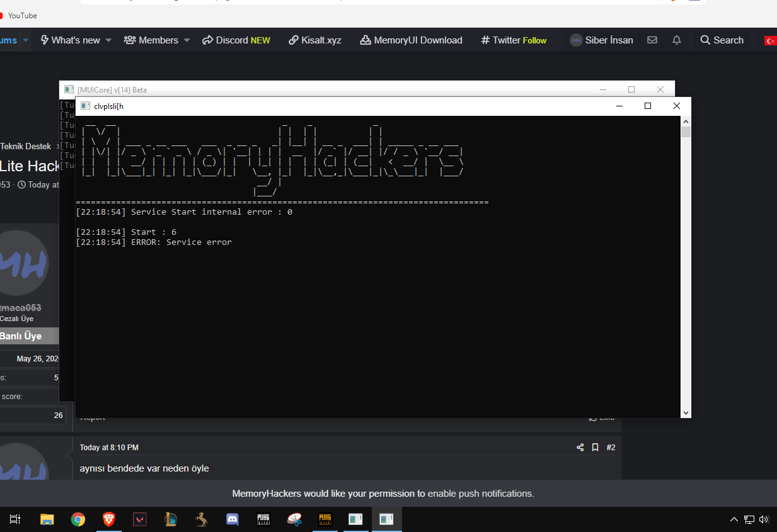Open Discord NEW navigation link
The image size is (777, 532).
(x=236, y=40)
